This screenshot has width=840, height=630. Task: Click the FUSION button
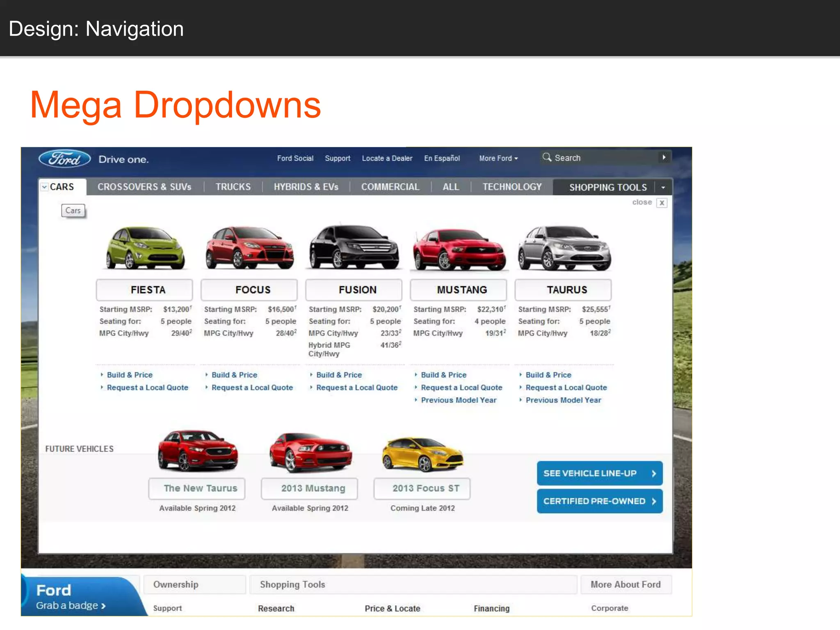(354, 290)
